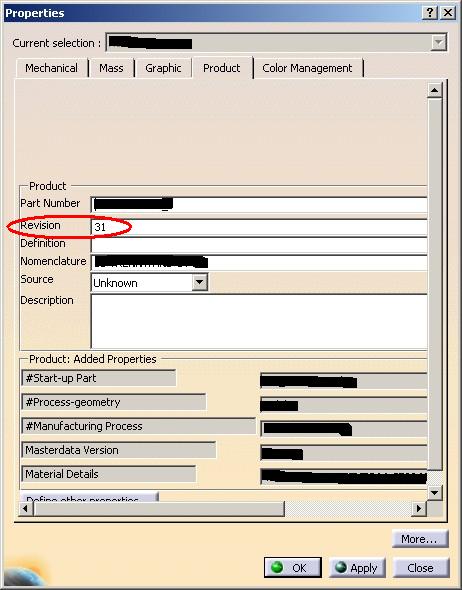The height and width of the screenshot is (590, 462).
Task: Click the Apply button
Action: point(357,567)
